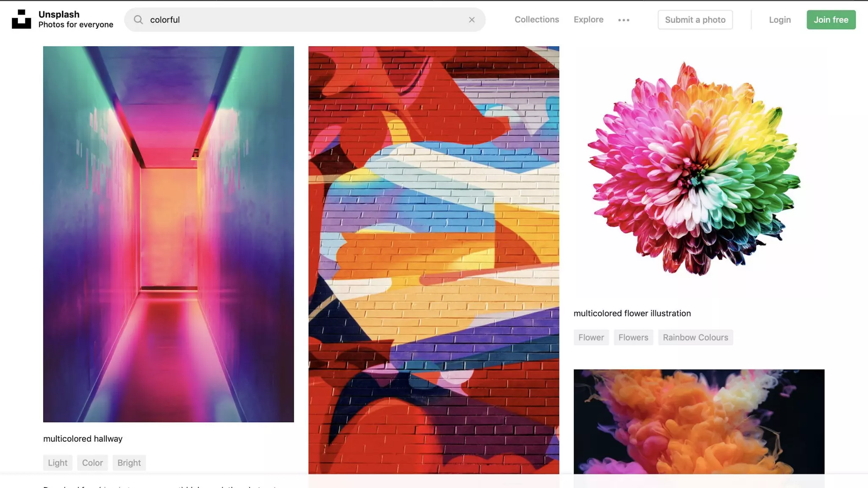The height and width of the screenshot is (488, 868).
Task: Click the Unsplash logo icon
Action: (x=21, y=19)
